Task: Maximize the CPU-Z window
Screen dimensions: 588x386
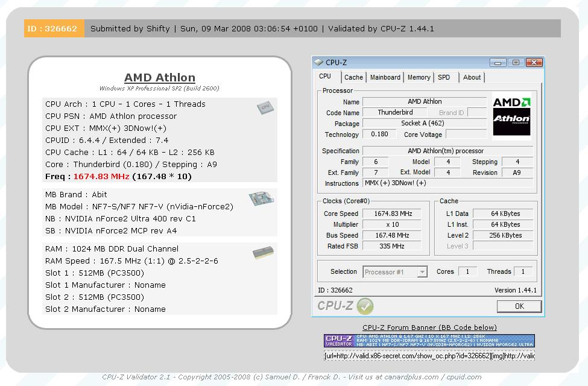Action: pos(516,62)
